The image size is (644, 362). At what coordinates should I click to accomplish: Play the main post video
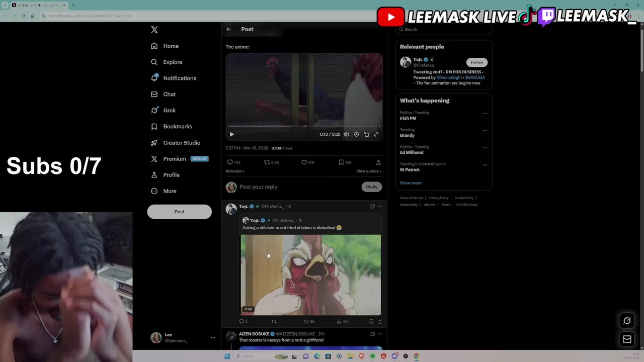[x=231, y=134]
